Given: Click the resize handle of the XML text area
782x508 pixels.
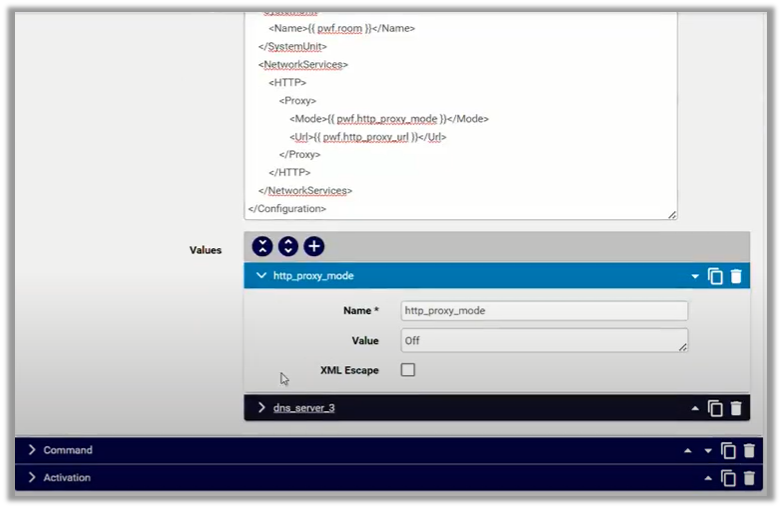Looking at the screenshot, I should pyautogui.click(x=672, y=214).
